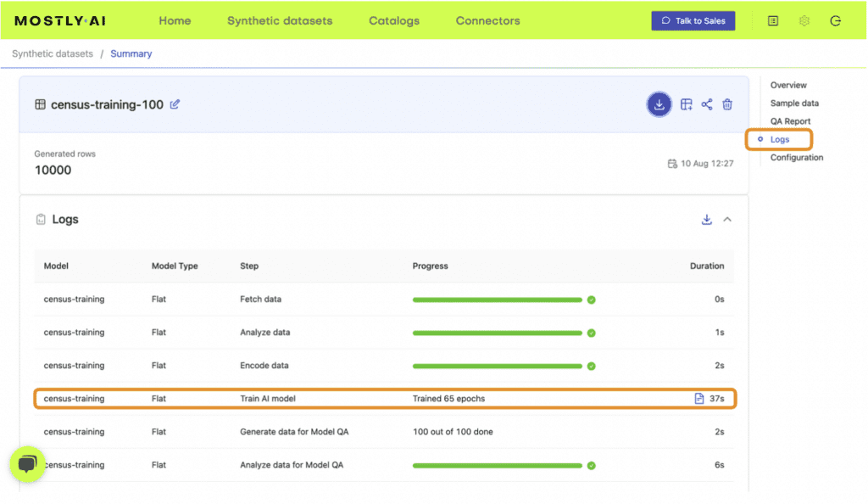
Task: Download the synthetic dataset
Action: [x=659, y=104]
